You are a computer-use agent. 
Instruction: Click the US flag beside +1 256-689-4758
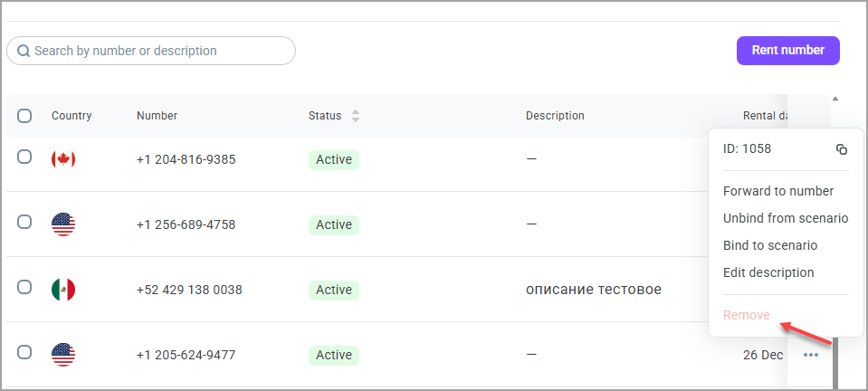pos(63,224)
